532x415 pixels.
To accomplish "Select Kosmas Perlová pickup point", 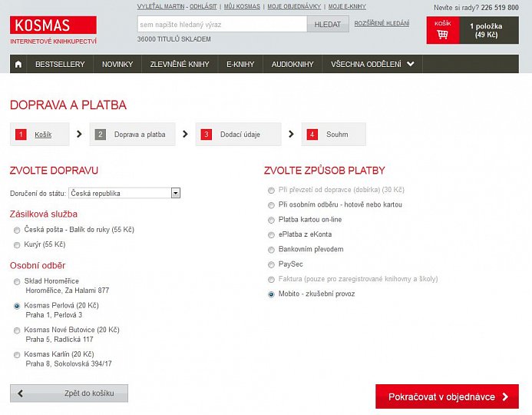I will (17, 306).
